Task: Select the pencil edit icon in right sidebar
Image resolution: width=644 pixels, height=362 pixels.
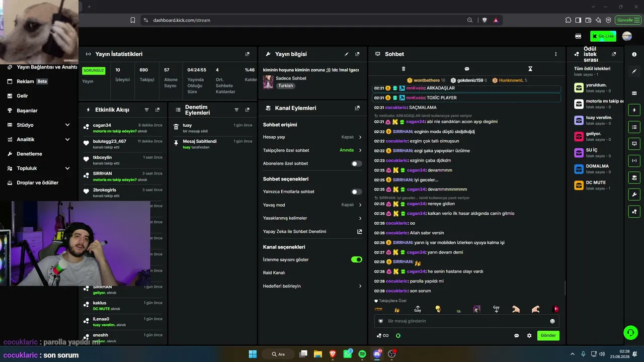Action: (x=634, y=71)
